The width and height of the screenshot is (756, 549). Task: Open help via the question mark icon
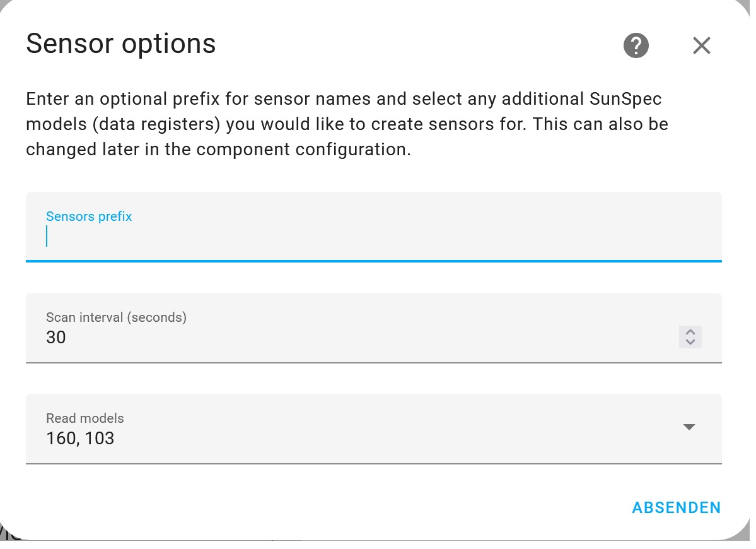636,46
